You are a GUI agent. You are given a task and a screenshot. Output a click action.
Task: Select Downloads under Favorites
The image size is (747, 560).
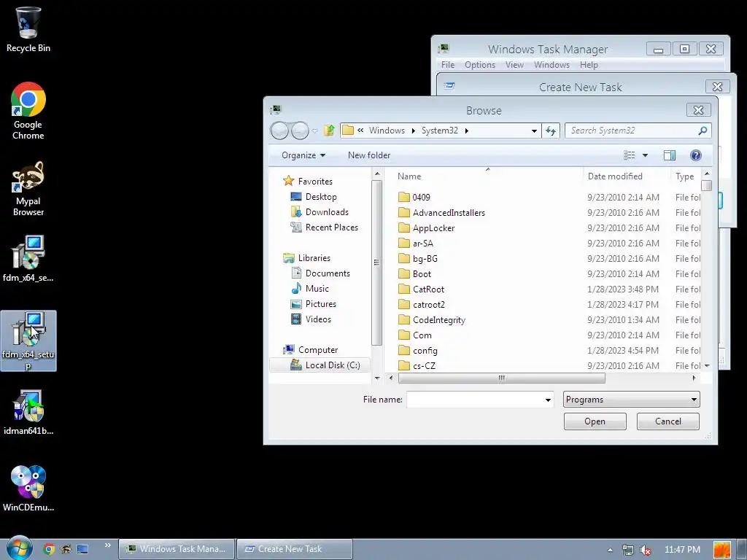pyautogui.click(x=320, y=212)
